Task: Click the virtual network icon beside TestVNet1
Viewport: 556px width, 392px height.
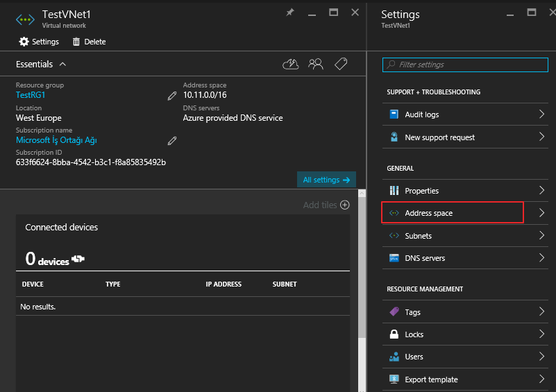Action: (25, 19)
